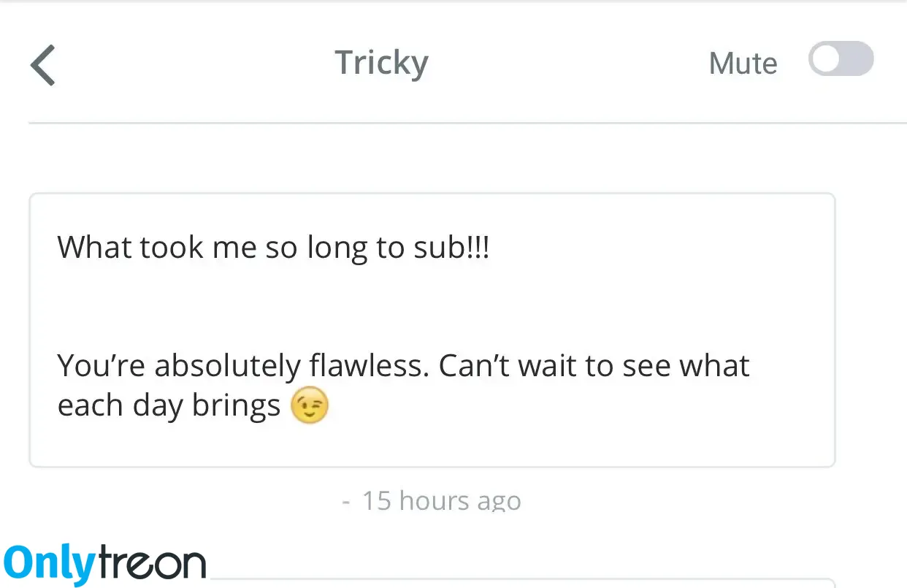This screenshot has width=907, height=588.
Task: Click the partially visible next message box
Action: (x=523, y=582)
